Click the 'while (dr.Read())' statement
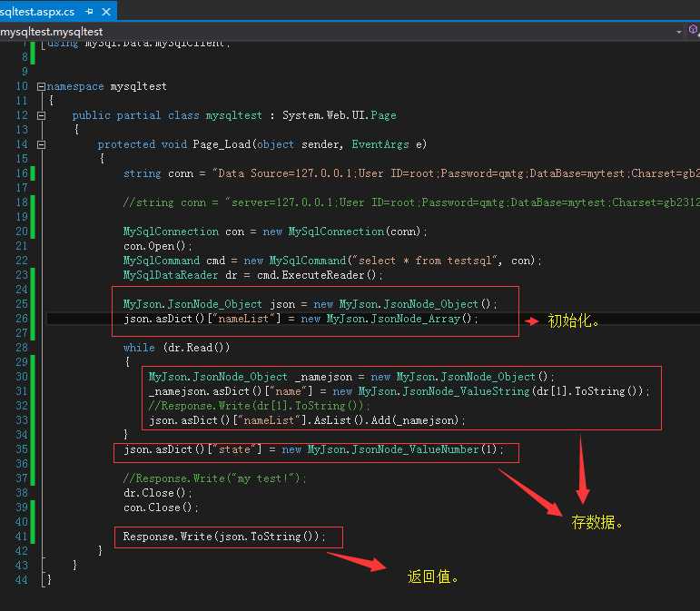The image size is (700, 611). [x=177, y=347]
